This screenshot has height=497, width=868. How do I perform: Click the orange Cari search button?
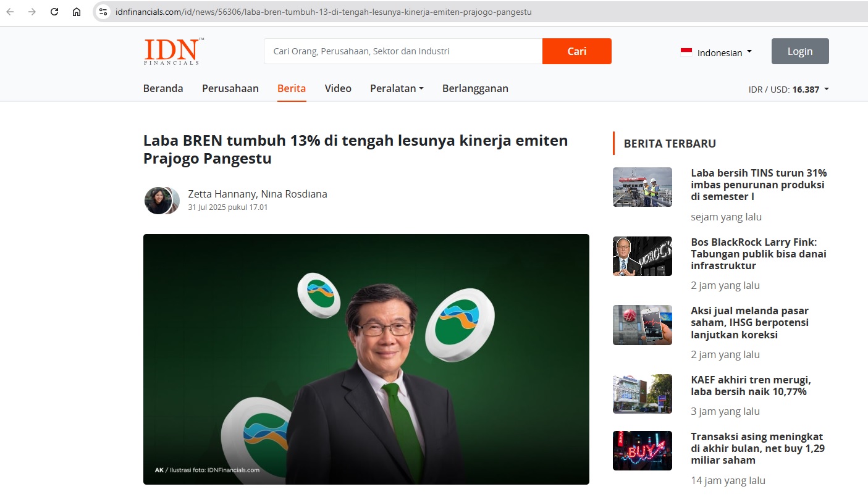(x=577, y=51)
